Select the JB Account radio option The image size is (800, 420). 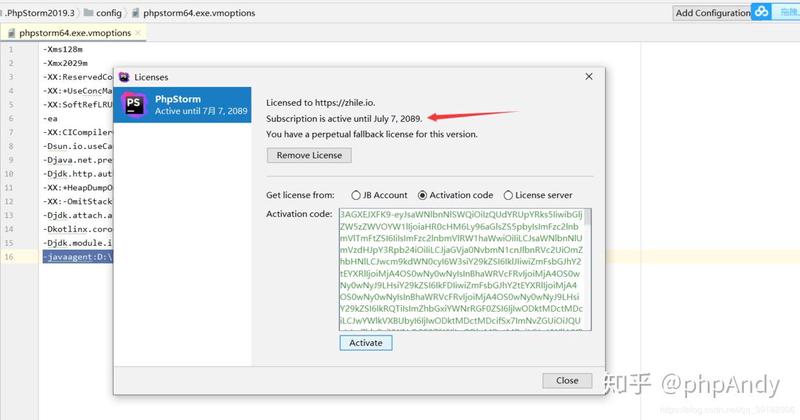[356, 195]
